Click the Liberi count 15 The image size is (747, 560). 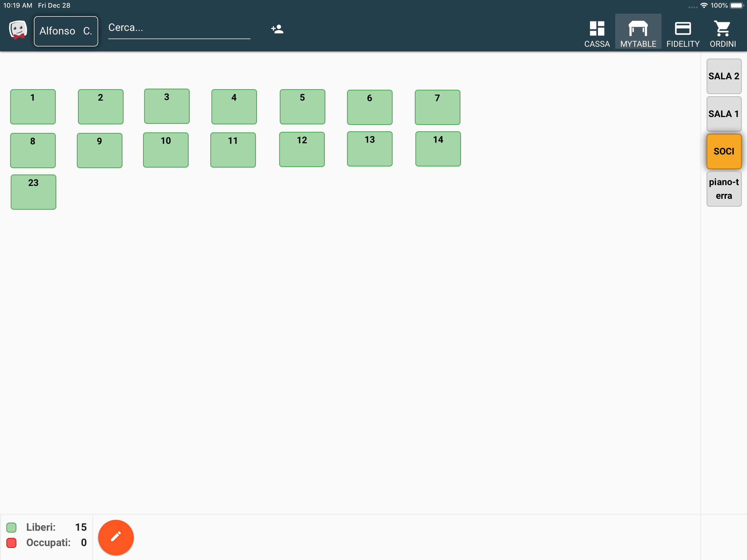coord(81,527)
